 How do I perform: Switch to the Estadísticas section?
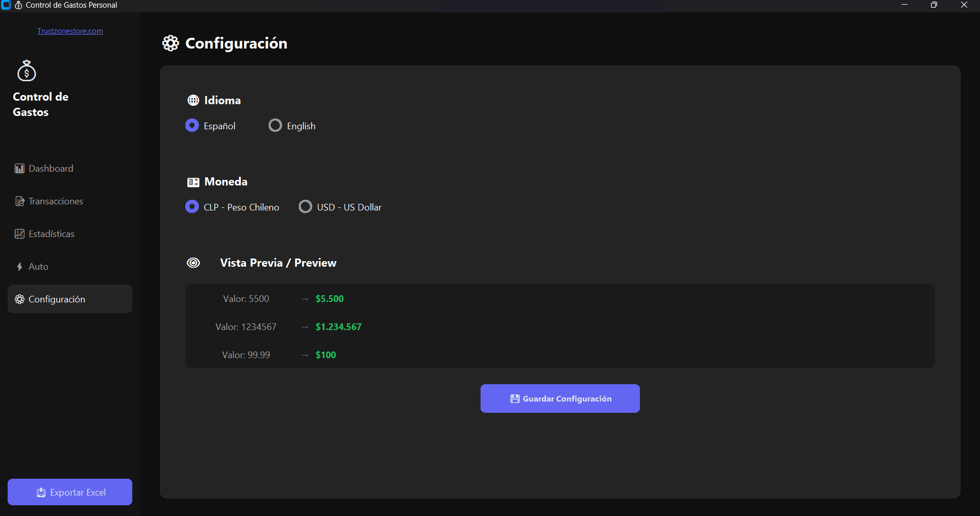[x=51, y=233]
